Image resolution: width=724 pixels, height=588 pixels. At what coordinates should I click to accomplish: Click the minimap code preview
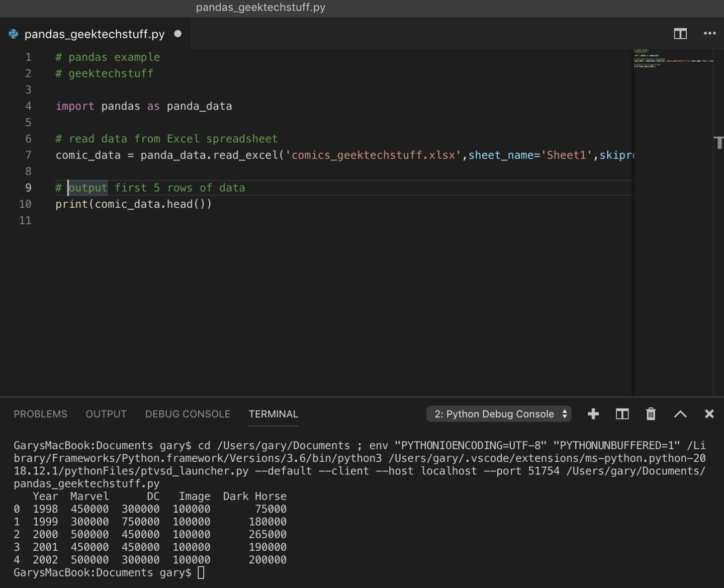673,58
